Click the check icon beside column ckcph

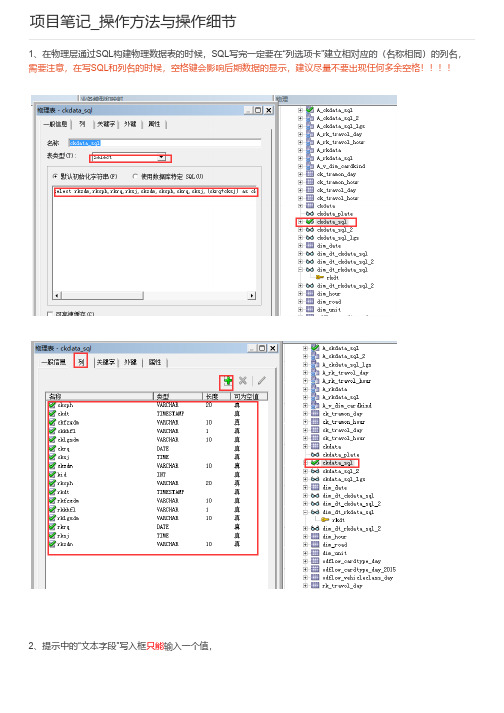point(52,405)
